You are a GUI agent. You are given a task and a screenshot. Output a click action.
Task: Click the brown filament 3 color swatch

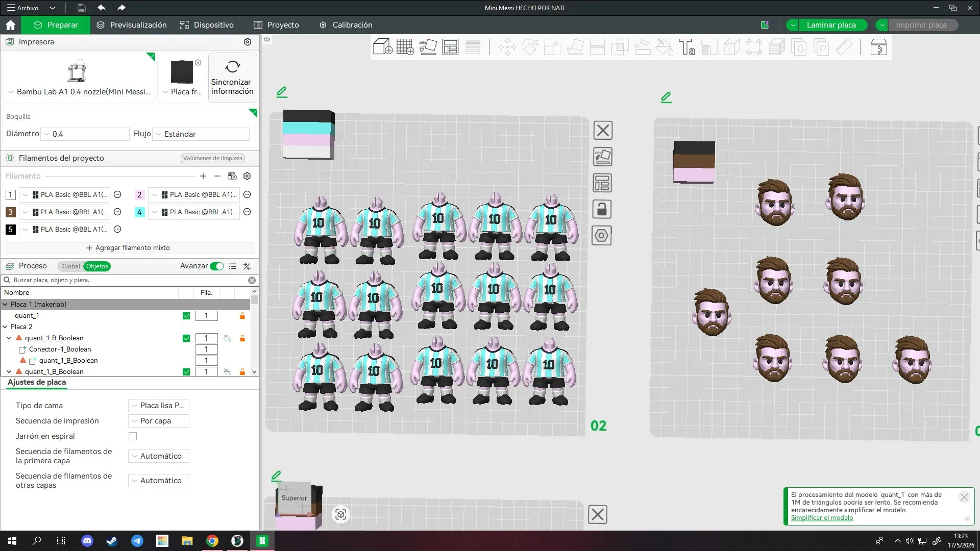coord(10,212)
